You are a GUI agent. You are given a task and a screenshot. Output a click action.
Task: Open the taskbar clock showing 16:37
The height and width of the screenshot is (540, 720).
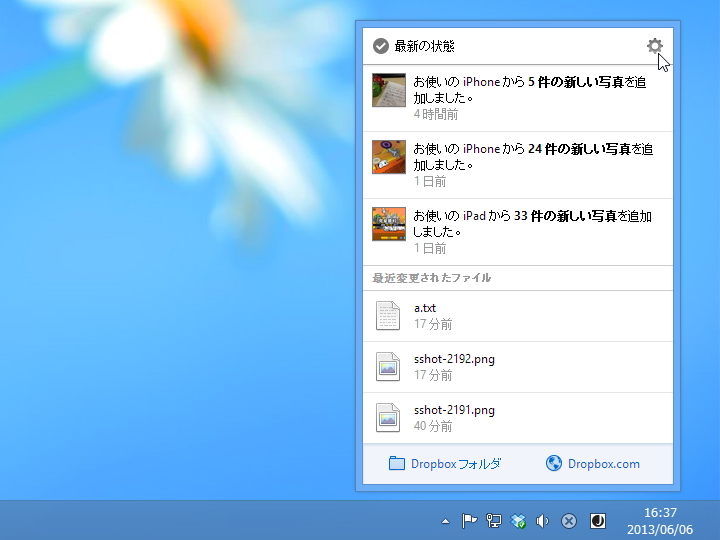point(660,521)
